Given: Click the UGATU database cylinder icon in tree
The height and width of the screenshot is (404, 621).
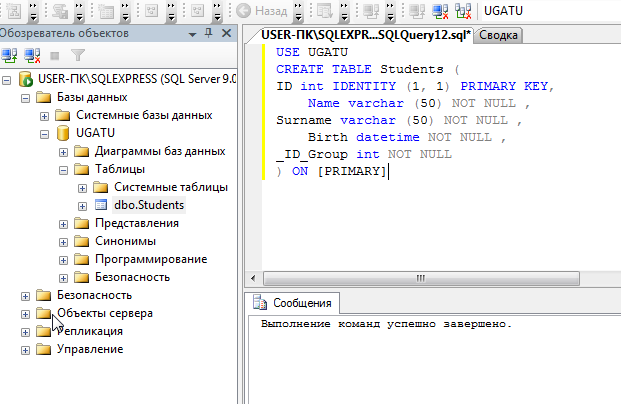Looking at the screenshot, I should click(x=63, y=133).
